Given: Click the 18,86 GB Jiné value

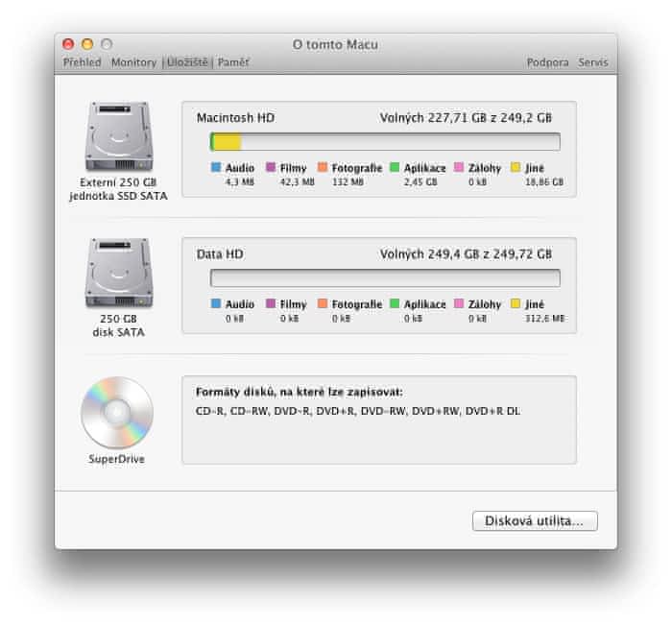Looking at the screenshot, I should 544,181.
